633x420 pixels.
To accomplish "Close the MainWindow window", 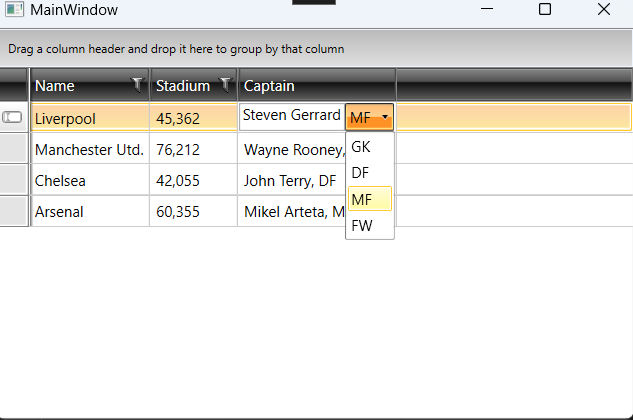I will [x=603, y=10].
